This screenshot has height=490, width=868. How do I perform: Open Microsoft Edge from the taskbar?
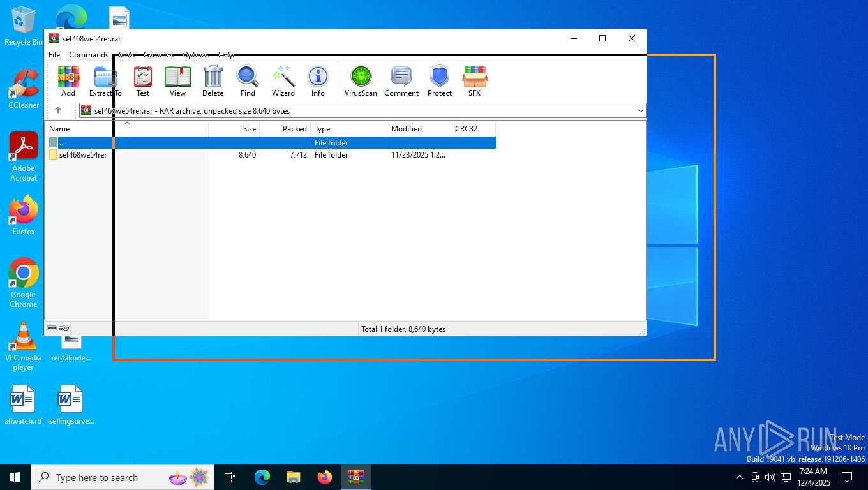262,477
